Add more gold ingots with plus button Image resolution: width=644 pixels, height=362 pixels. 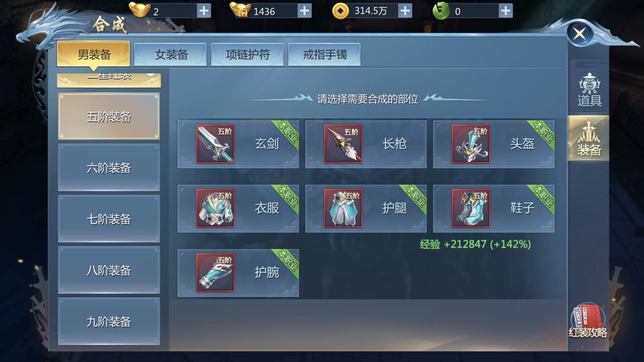(x=204, y=11)
